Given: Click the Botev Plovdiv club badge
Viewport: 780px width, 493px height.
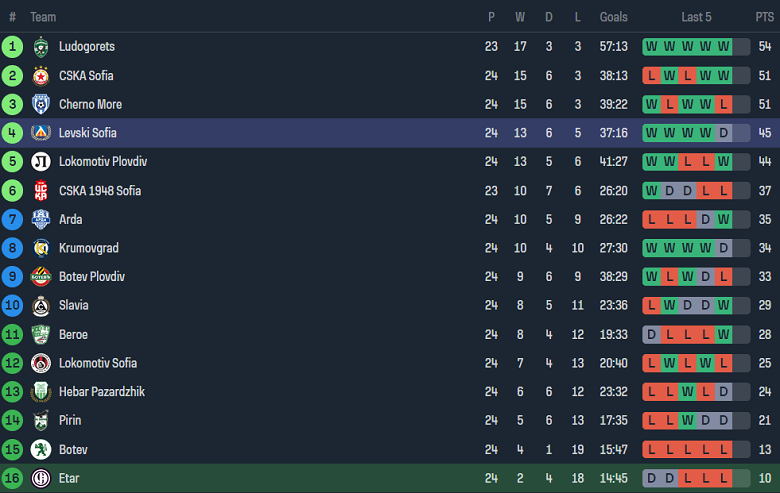Looking at the screenshot, I should (41, 277).
